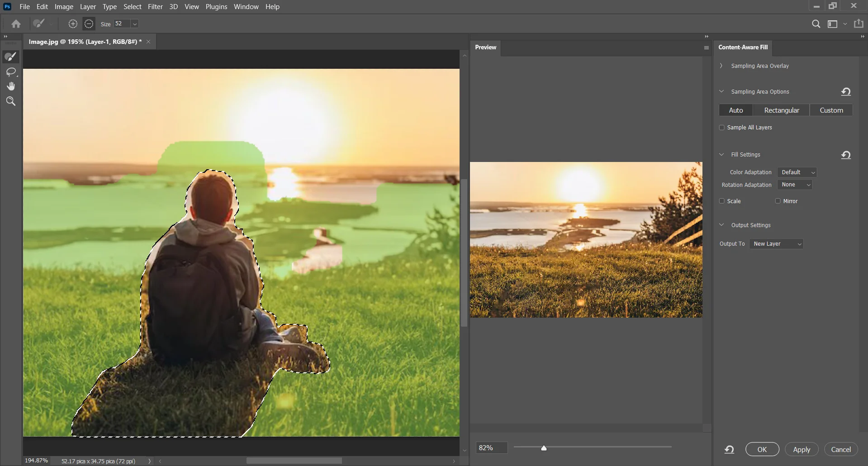This screenshot has height=466, width=868.
Task: Select Rectangular sampling area option
Action: 782,110
